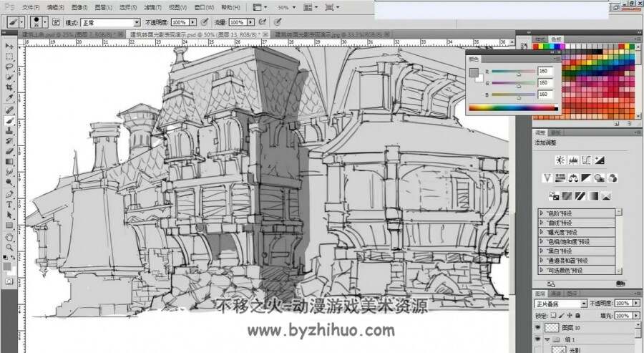Toggle lock all in Layers panel
Image resolution: width=644 pixels, height=353 pixels.
[x=577, y=316]
